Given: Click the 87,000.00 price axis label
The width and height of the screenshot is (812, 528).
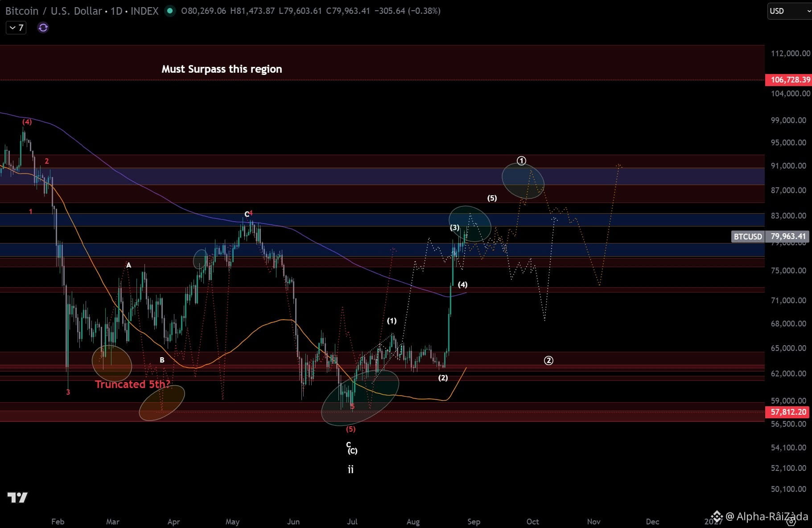Looking at the screenshot, I should pyautogui.click(x=788, y=190).
